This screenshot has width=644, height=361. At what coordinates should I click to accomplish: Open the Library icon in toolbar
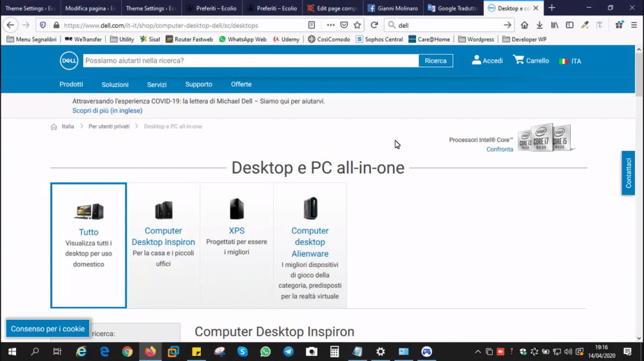[554, 25]
